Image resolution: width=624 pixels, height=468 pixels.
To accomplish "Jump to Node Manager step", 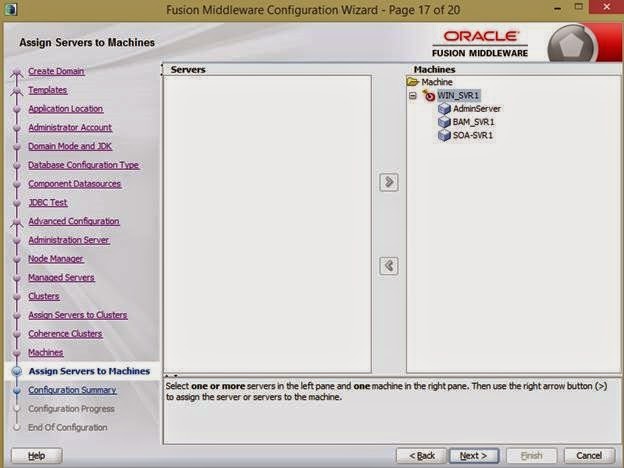I will pos(56,259).
